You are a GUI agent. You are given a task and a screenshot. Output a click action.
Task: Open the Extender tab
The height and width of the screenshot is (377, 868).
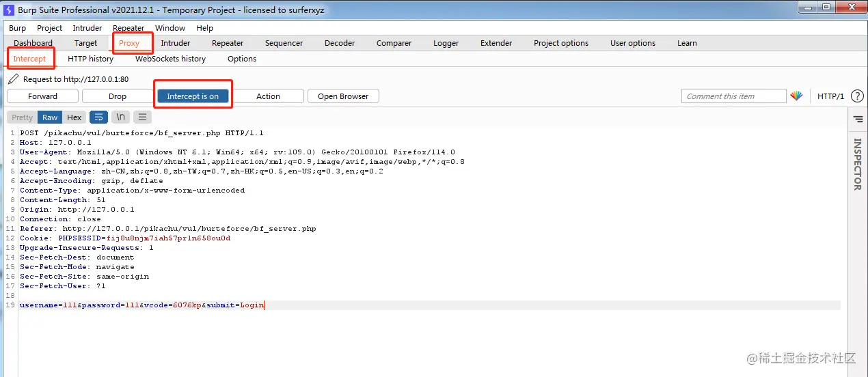pos(496,43)
